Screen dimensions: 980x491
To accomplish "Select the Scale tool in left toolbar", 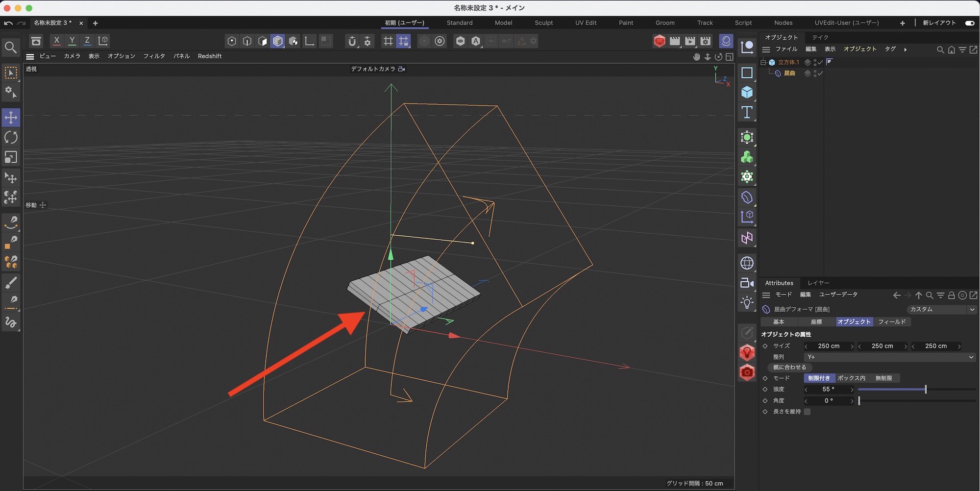I will tap(11, 157).
